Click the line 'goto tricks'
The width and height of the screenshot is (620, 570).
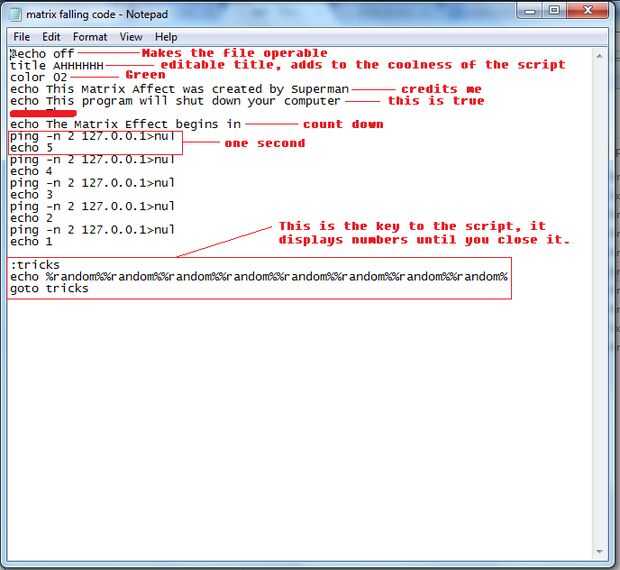[x=49, y=289]
